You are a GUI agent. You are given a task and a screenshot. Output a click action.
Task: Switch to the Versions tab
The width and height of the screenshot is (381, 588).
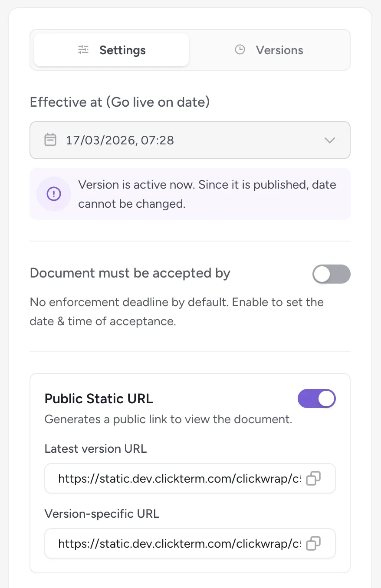(279, 50)
